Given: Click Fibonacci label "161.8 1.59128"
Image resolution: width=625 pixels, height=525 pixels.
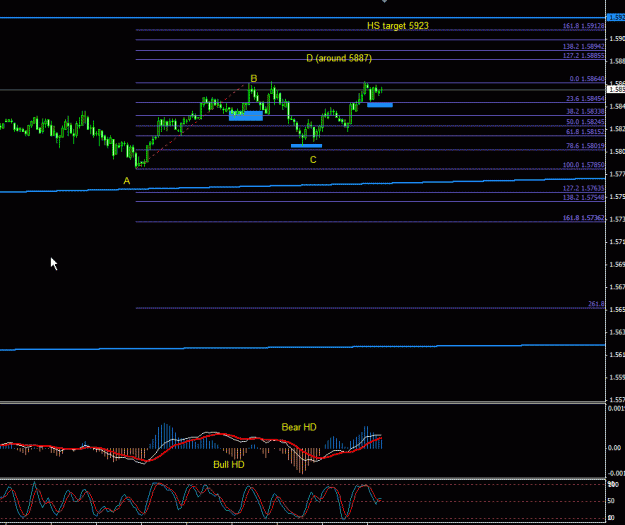Looking at the screenshot, I should 584,26.
